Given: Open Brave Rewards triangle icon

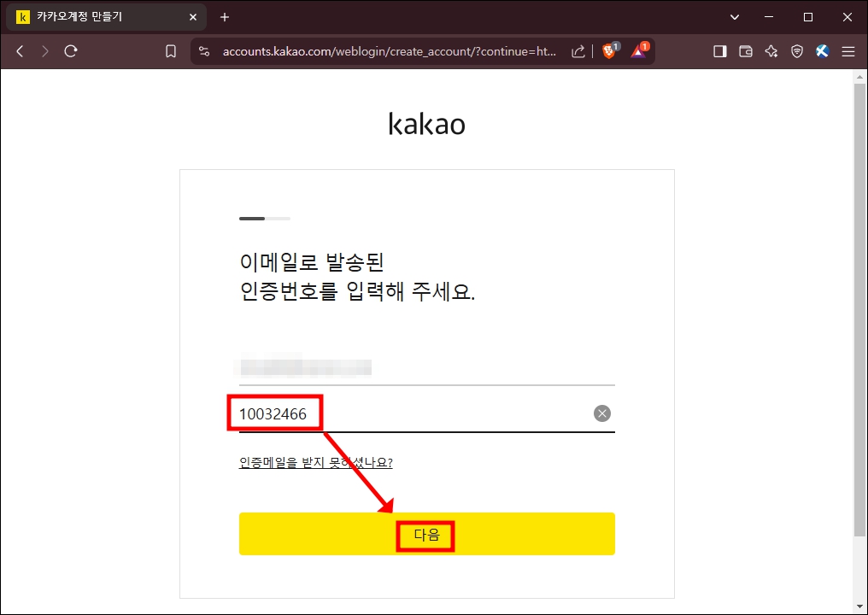Looking at the screenshot, I should 639,51.
